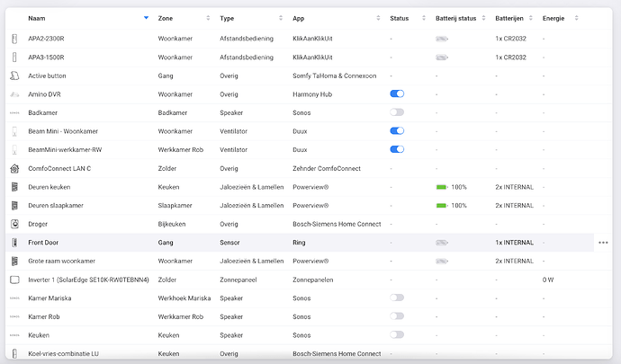
Task: Open the Koel-vries-combinatie LU device name
Action: [x=63, y=354]
